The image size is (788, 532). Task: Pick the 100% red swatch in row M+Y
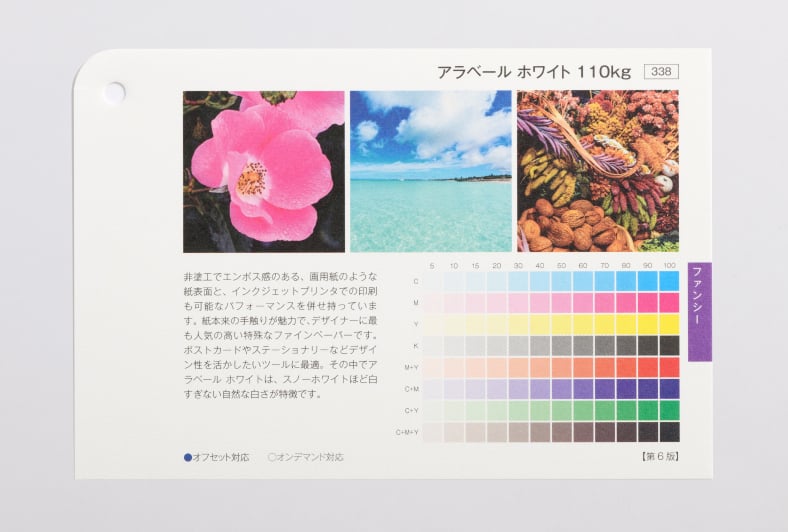coord(669,367)
